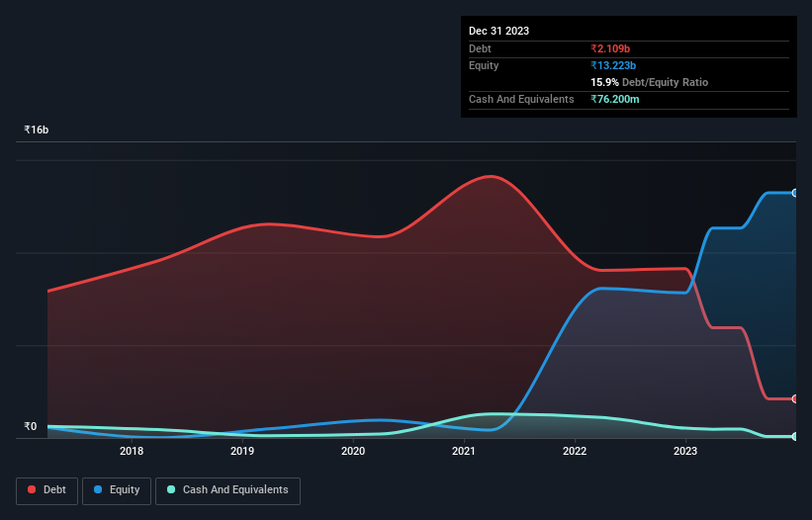Click the Equity value ₹13.223b in tooltip
Image resolution: width=812 pixels, height=520 pixels.
pos(613,65)
